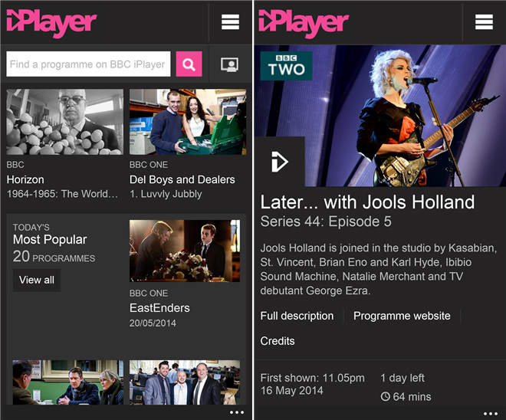Select the Del Boys and Dealers title

coord(182,179)
